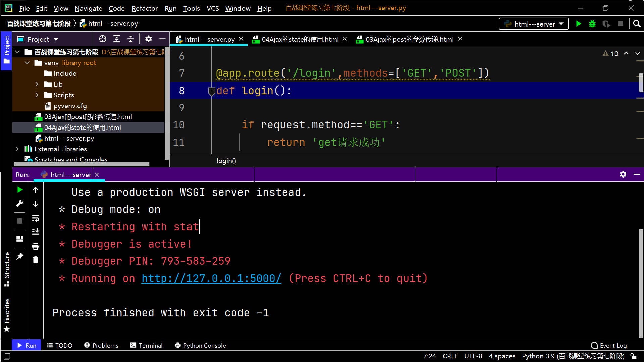
Task: Toggle read-only lock in status bar
Action: pyautogui.click(x=634, y=356)
